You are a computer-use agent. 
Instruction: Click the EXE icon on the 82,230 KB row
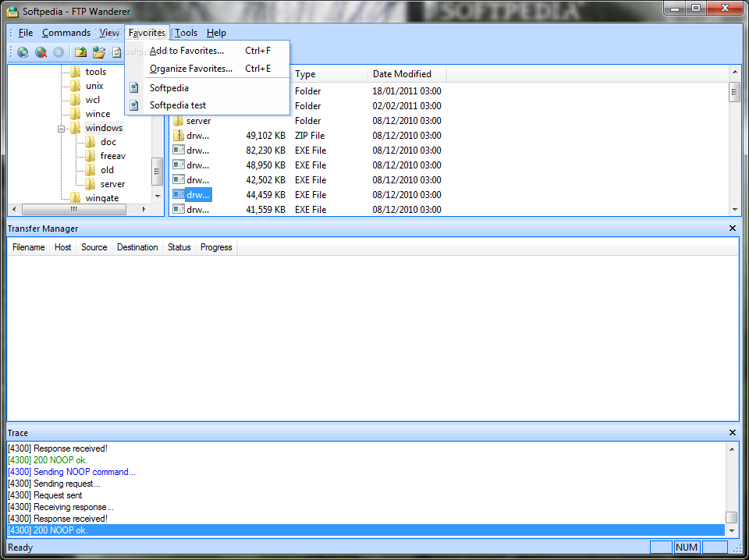pos(178,151)
